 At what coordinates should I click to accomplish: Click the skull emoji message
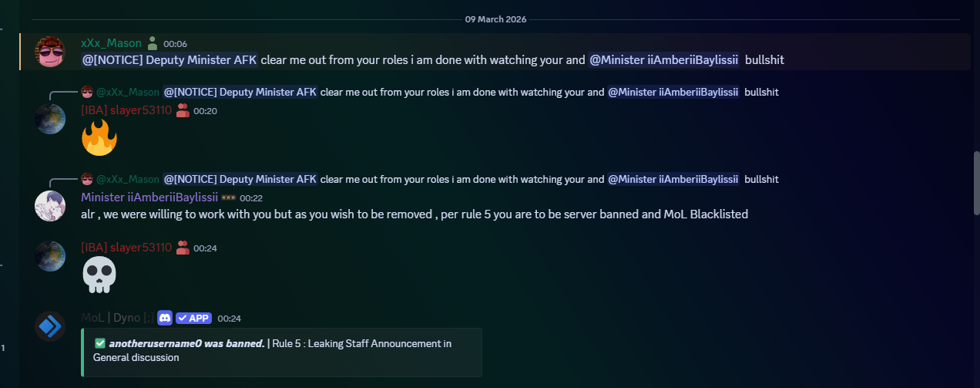pos(99,275)
